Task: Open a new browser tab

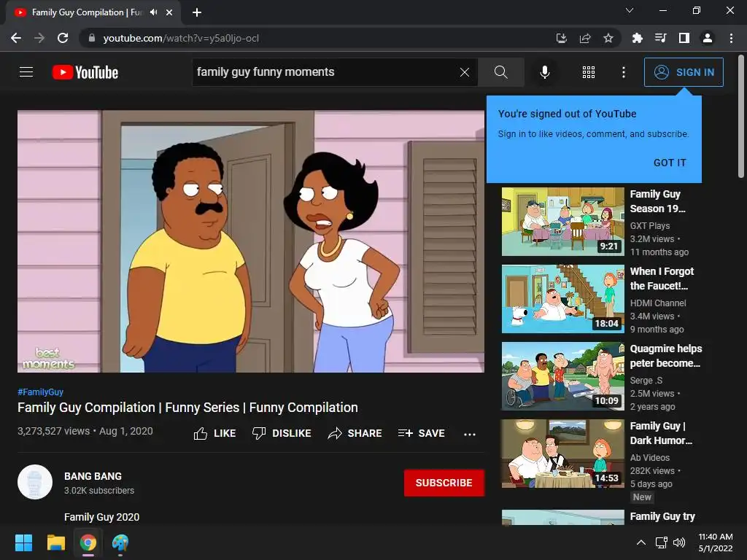Action: (x=197, y=12)
